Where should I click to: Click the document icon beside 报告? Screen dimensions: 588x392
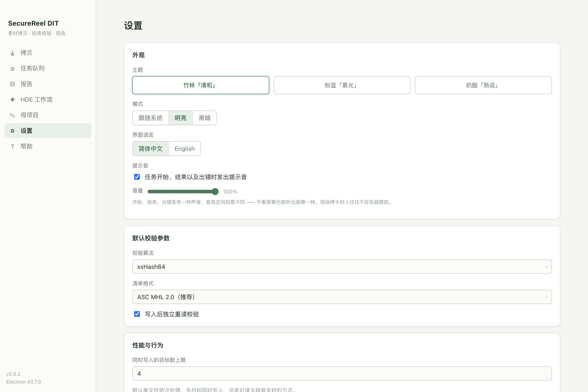[12, 84]
